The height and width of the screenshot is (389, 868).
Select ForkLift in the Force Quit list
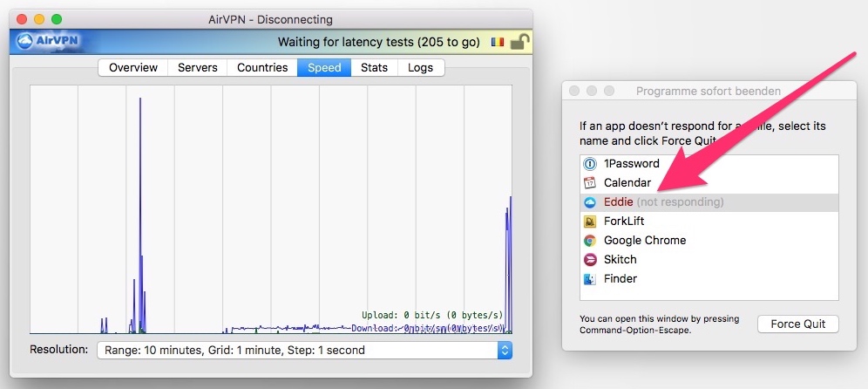tap(709, 221)
